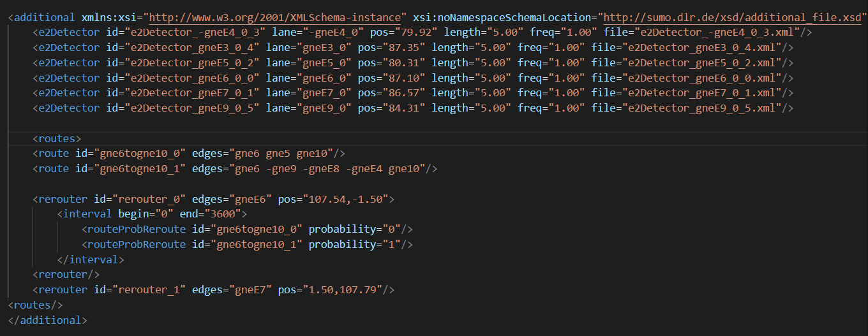
Task: Click routeProbReroute id "gne6togne10_1"
Action: click(x=257, y=244)
